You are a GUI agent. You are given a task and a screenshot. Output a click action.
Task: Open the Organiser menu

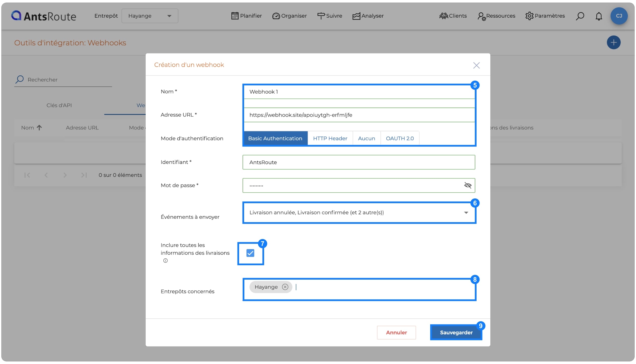[x=289, y=16]
